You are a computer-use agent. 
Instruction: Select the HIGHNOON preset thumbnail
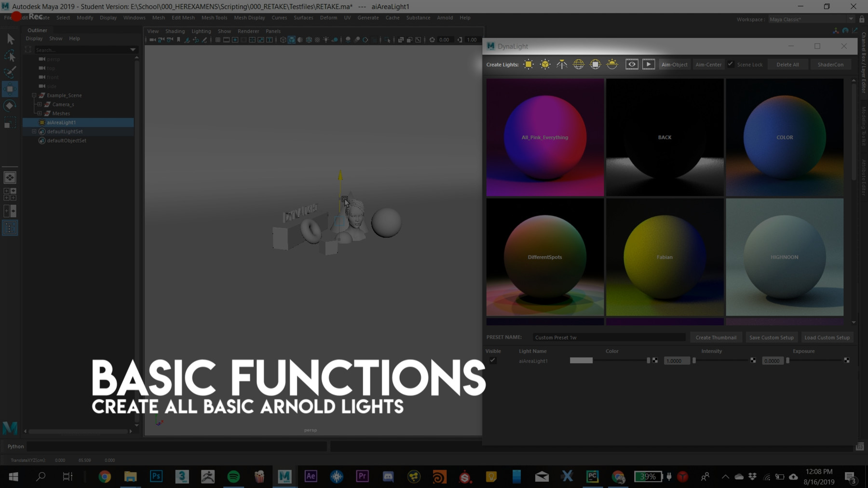(785, 257)
